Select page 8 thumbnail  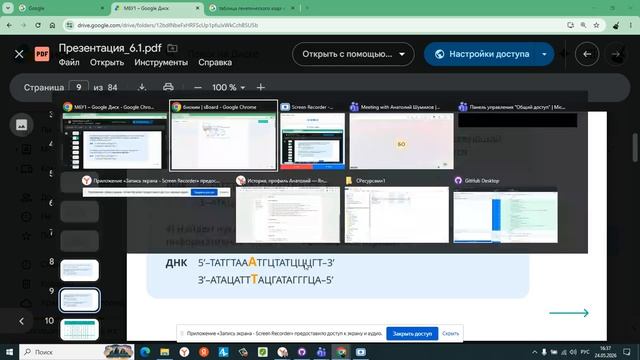[x=80, y=270]
